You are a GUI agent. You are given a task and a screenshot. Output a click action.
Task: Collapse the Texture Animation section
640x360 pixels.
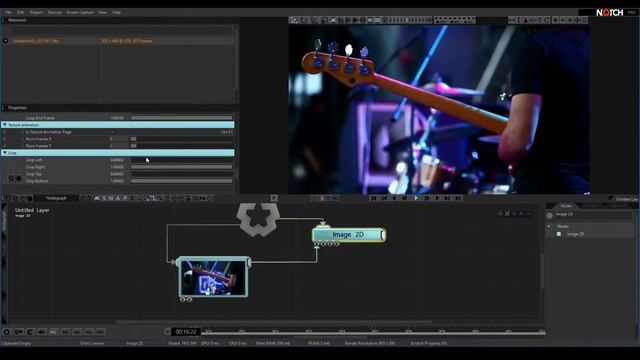(x=4, y=125)
